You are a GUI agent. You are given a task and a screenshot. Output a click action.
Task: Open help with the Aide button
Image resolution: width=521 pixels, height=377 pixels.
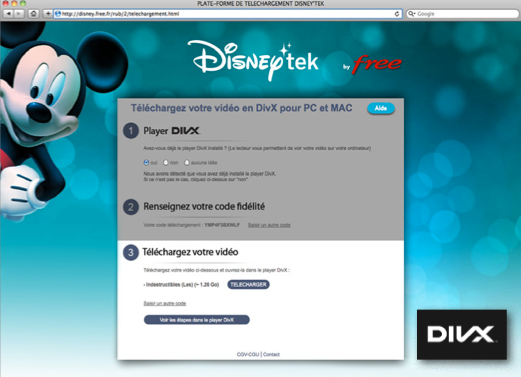pyautogui.click(x=381, y=108)
